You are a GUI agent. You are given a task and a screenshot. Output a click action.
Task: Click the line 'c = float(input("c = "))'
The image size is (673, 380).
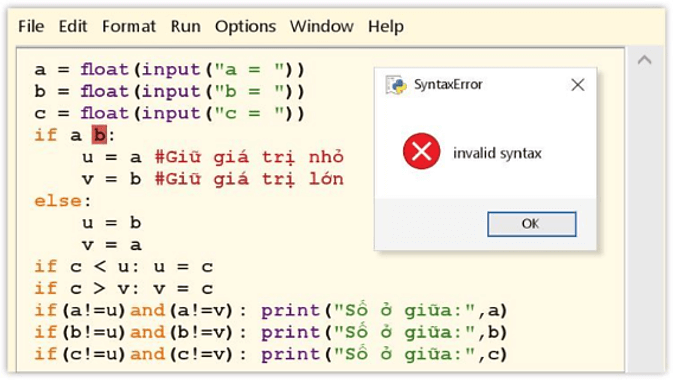tap(170, 113)
